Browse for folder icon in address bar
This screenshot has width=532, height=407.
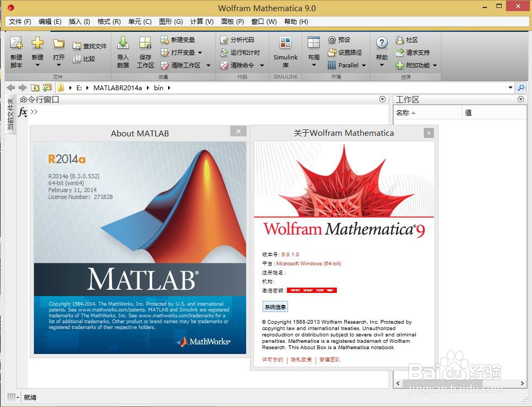pyautogui.click(x=47, y=88)
